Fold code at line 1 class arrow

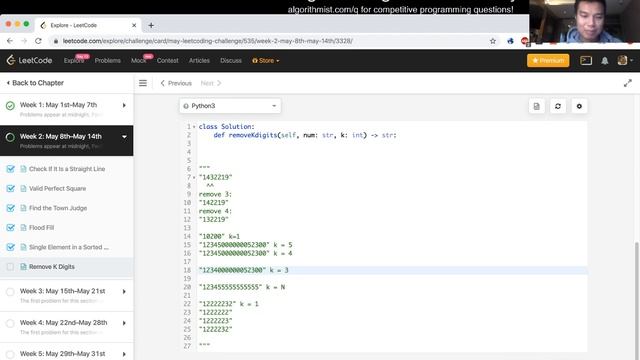[194, 127]
